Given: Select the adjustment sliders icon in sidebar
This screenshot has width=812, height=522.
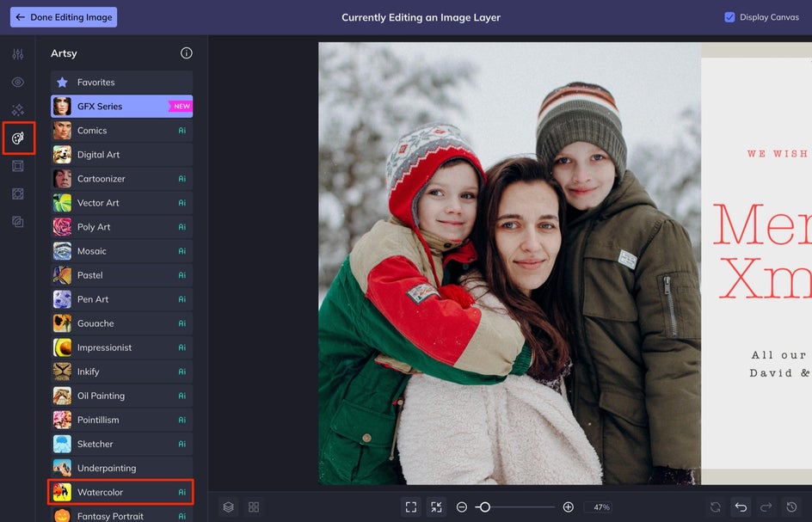Looking at the screenshot, I should click(18, 54).
